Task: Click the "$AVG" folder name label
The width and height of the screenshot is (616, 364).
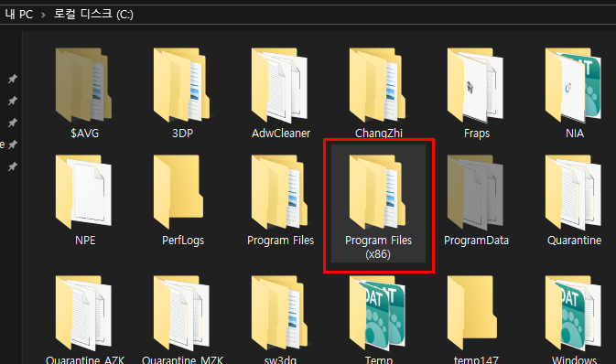Action: point(85,134)
